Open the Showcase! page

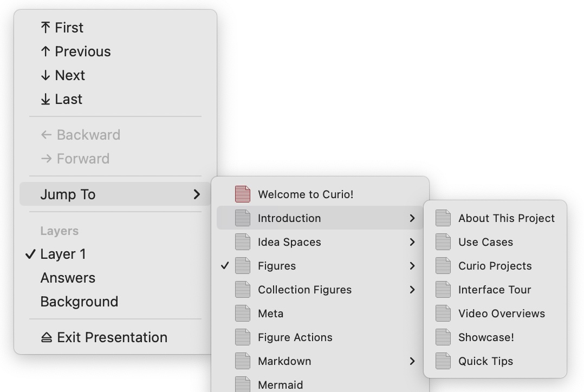(495, 337)
